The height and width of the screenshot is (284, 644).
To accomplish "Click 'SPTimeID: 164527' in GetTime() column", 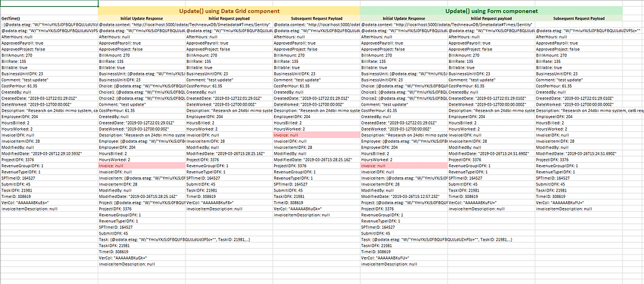I will coord(49,178).
